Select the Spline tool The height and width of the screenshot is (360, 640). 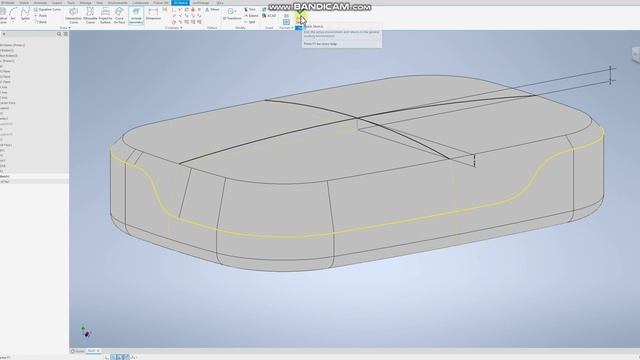25,13
